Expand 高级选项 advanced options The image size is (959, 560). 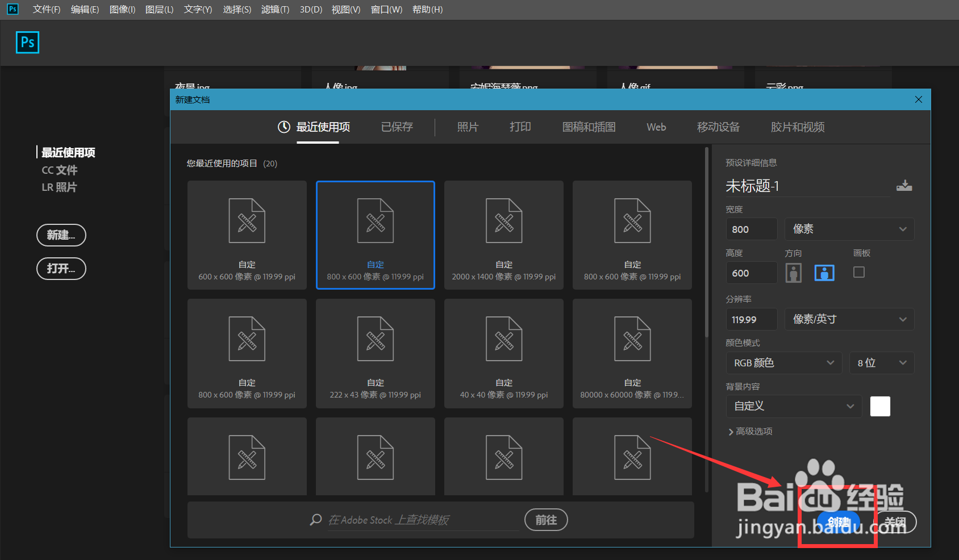coord(750,432)
